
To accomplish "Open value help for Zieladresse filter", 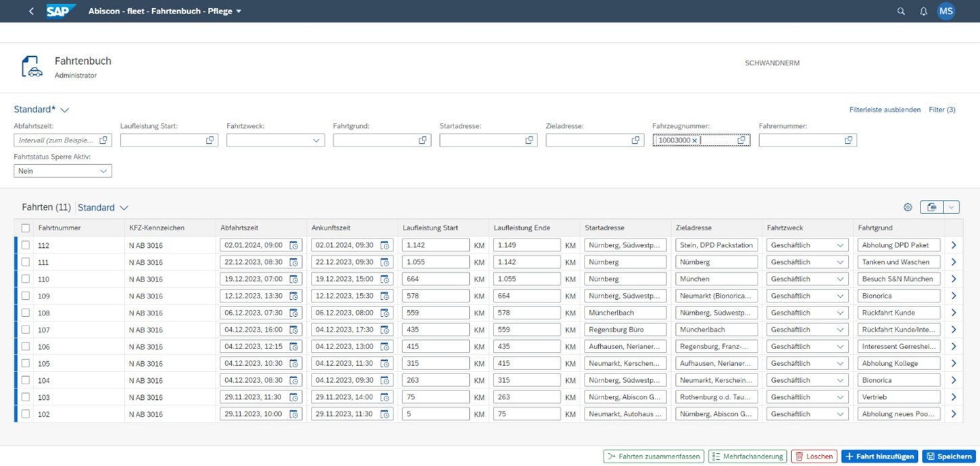I will 635,140.
